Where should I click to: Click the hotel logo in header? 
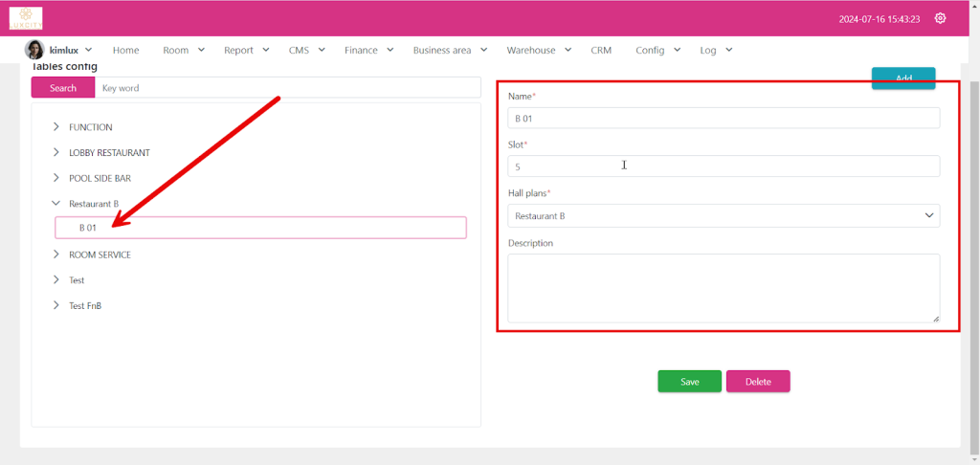click(x=26, y=18)
